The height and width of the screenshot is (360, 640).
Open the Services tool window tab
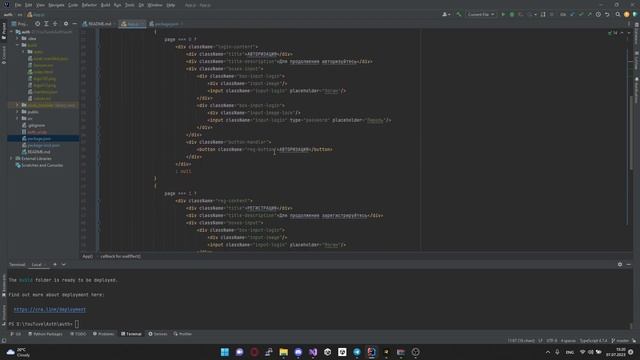158,334
